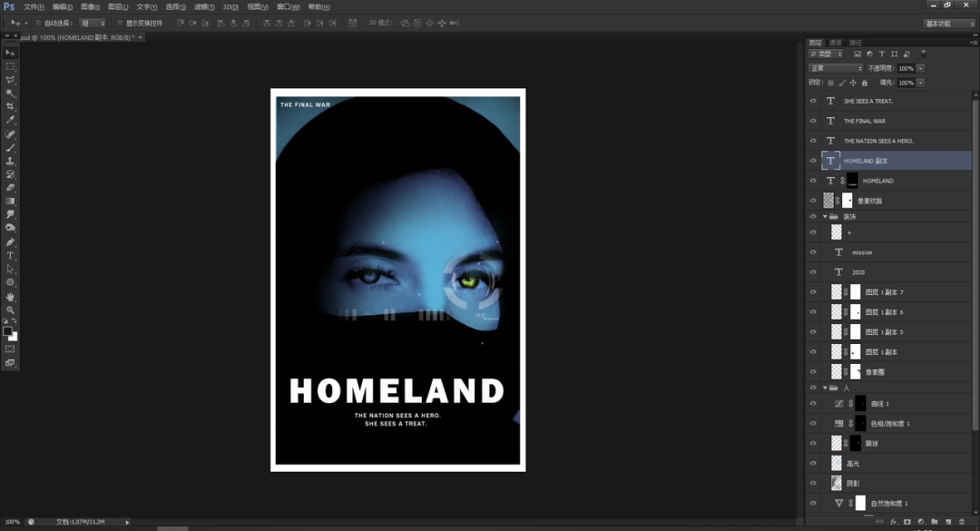Close the HOMELAND document tab
The width and height of the screenshot is (980, 531).
click(x=140, y=37)
